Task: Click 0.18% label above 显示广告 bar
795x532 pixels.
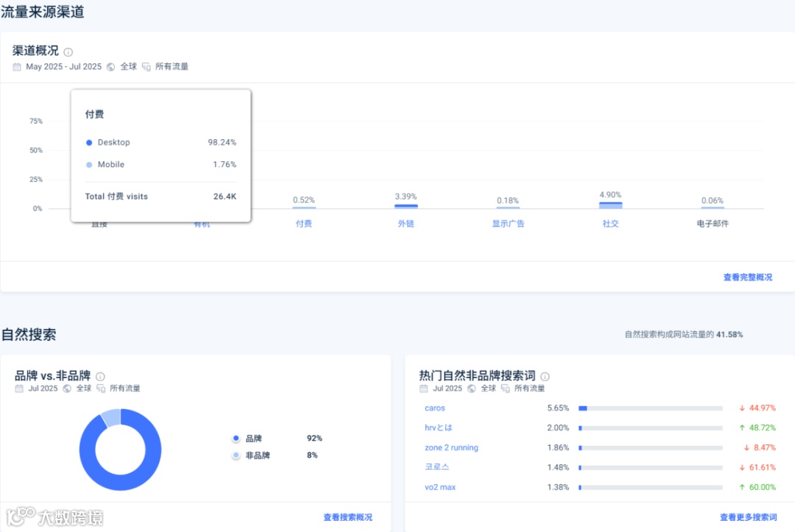Action: click(508, 201)
